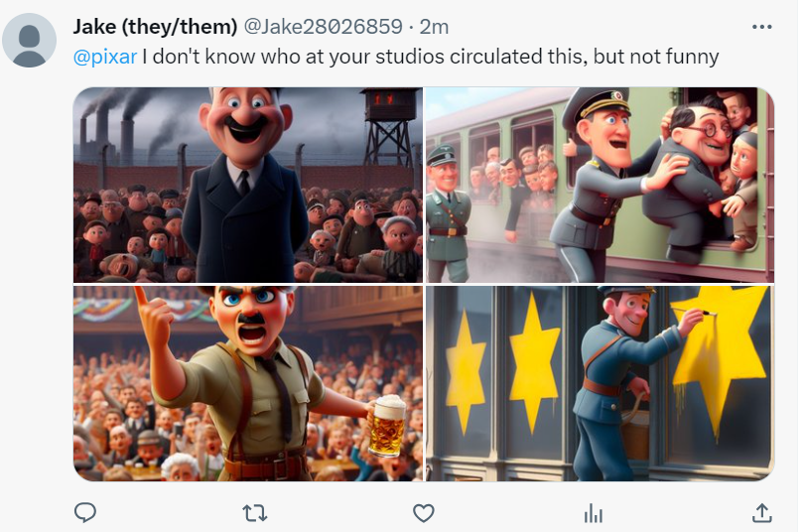
Task: Open Jake (they/them) display name profile
Action: [155, 27]
